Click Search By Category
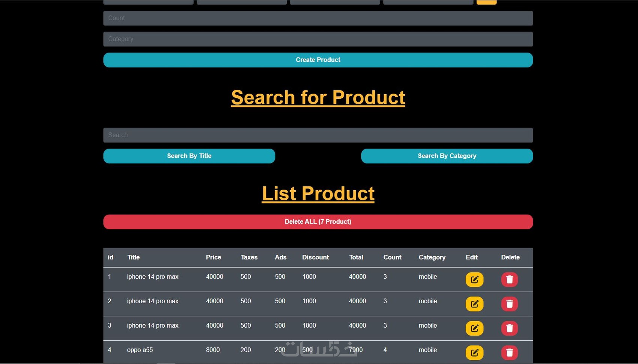 tap(447, 156)
